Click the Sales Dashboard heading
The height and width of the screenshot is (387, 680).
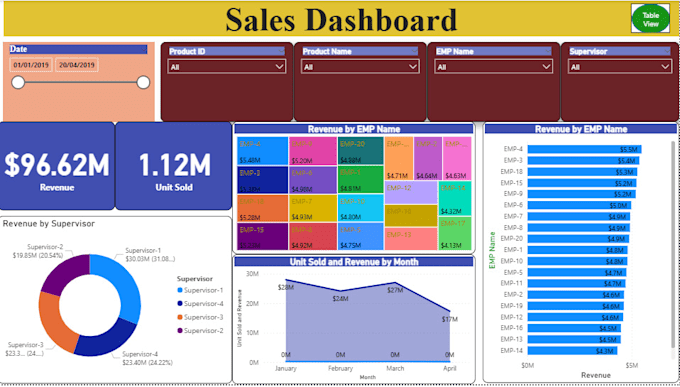(341, 20)
